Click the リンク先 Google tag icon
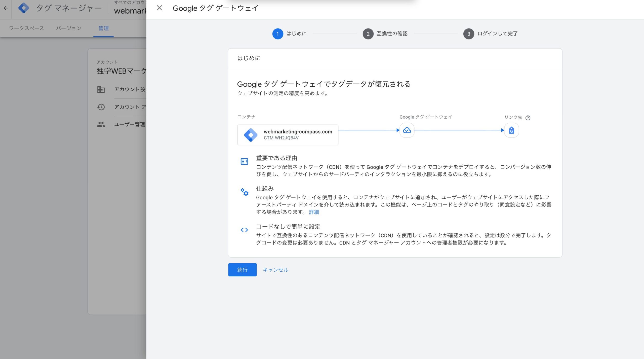The width and height of the screenshot is (644, 359). (511, 130)
